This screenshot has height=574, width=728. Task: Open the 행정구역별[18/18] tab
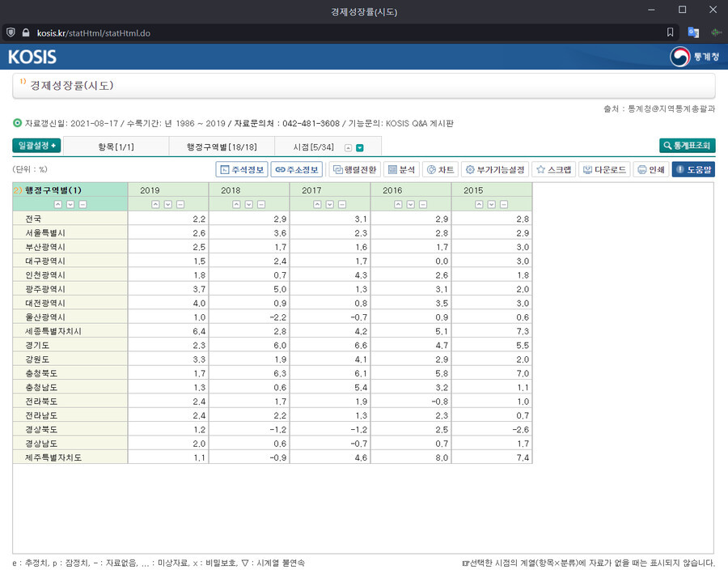[222, 147]
